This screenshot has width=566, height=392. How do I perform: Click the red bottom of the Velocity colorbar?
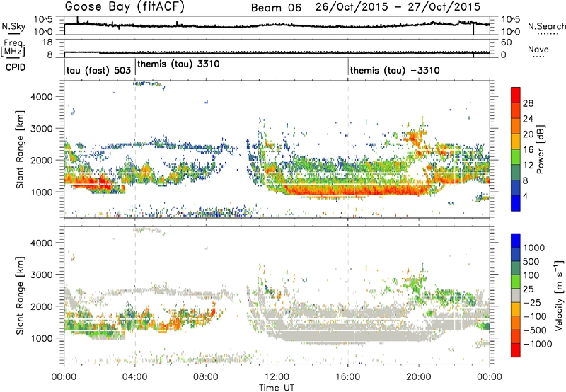(516, 350)
